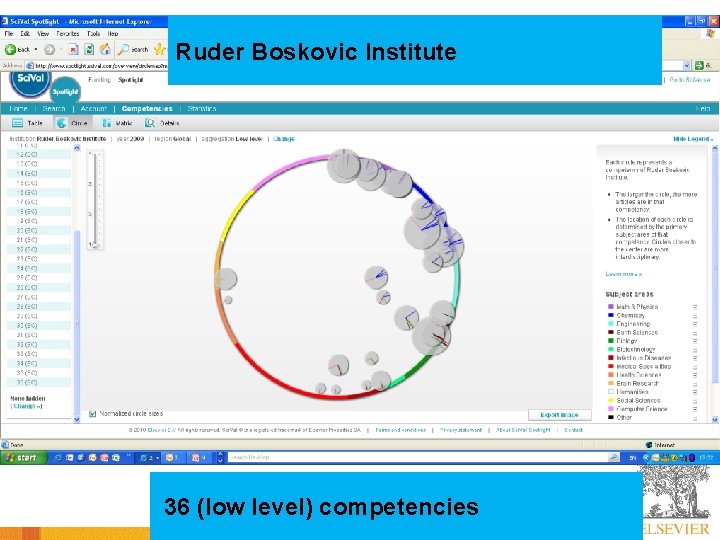Click desktop search magnifier in taskbar
The width and height of the screenshot is (720, 540).
(x=613, y=457)
